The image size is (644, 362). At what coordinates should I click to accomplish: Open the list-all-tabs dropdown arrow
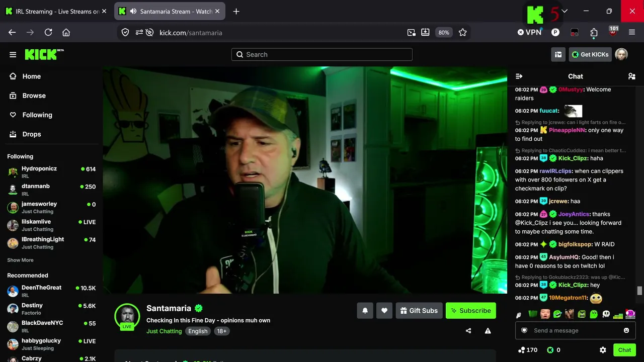(x=565, y=11)
